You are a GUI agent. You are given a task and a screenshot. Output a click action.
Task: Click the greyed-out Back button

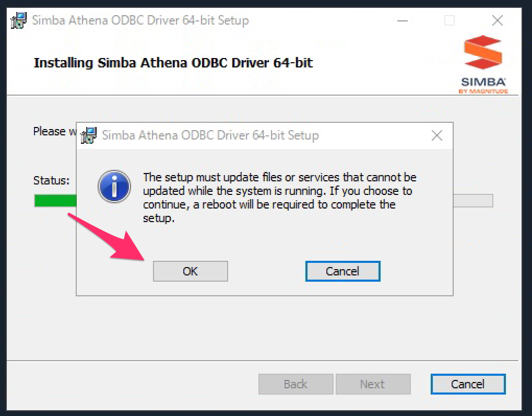295,384
